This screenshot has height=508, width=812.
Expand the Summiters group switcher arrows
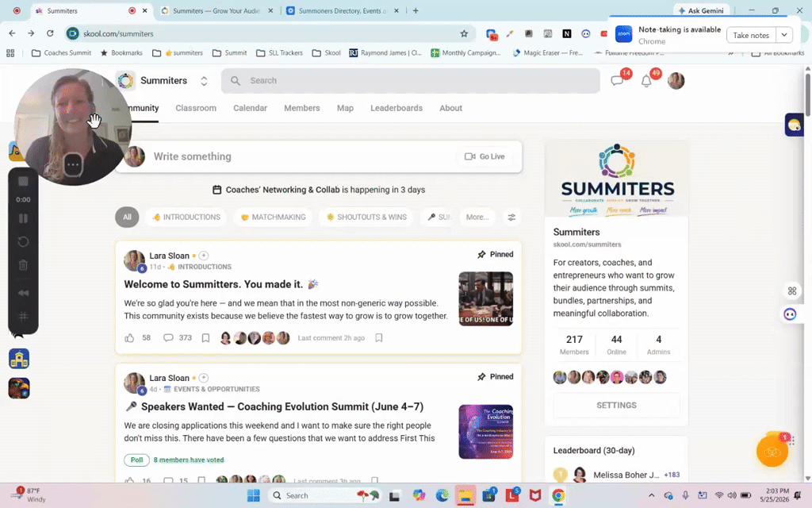[204, 81]
